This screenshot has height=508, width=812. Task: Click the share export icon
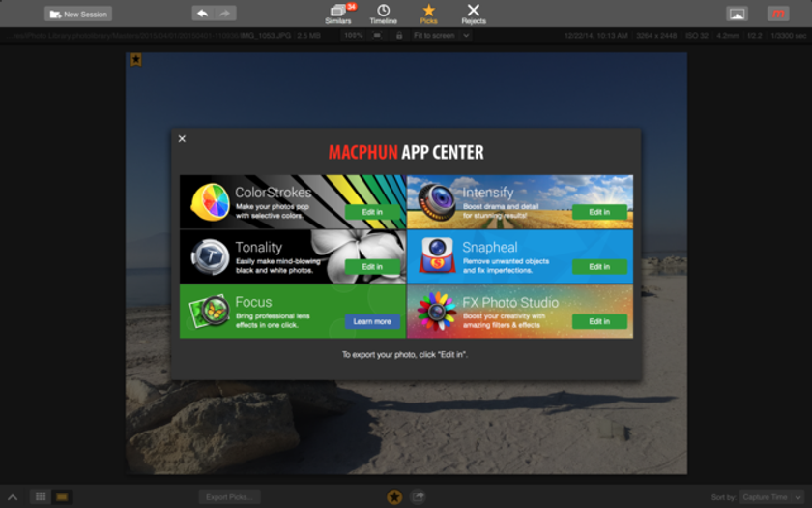[418, 497]
